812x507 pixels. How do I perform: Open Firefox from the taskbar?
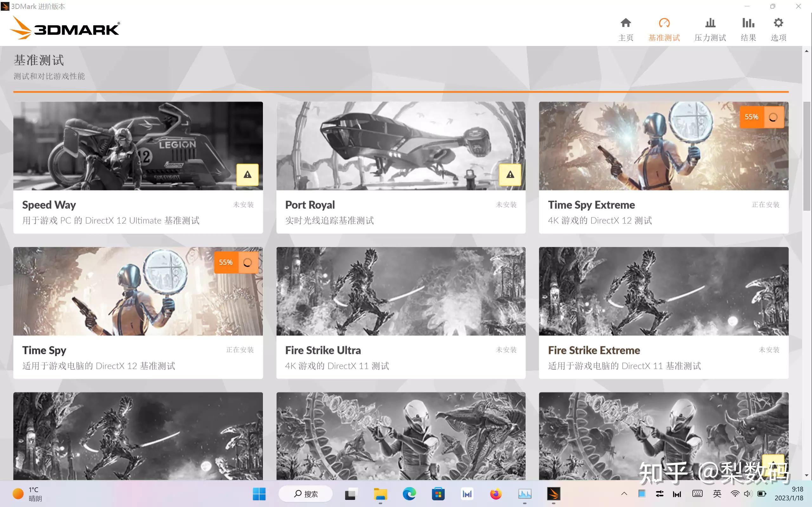(x=495, y=494)
